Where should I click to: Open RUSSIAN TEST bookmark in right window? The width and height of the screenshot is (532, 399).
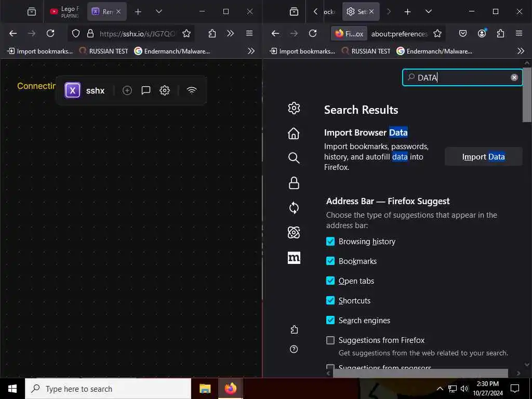[x=366, y=51]
